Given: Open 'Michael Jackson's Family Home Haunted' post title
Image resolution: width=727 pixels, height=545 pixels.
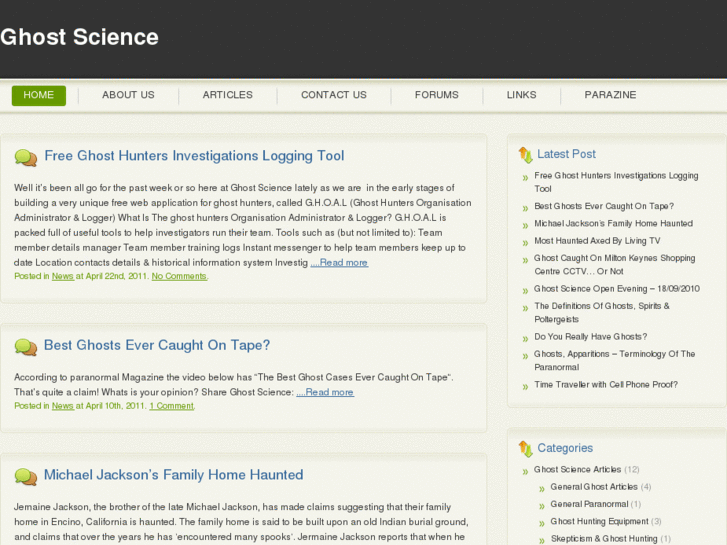Looking at the screenshot, I should 173,475.
